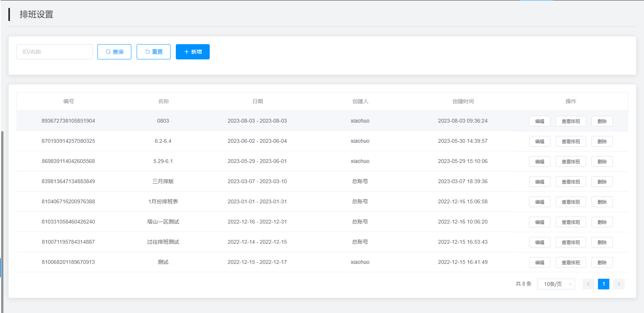Screen dimensions: 644x313
Task: Open the 10条/页 page size dropdown
Action: (556, 284)
